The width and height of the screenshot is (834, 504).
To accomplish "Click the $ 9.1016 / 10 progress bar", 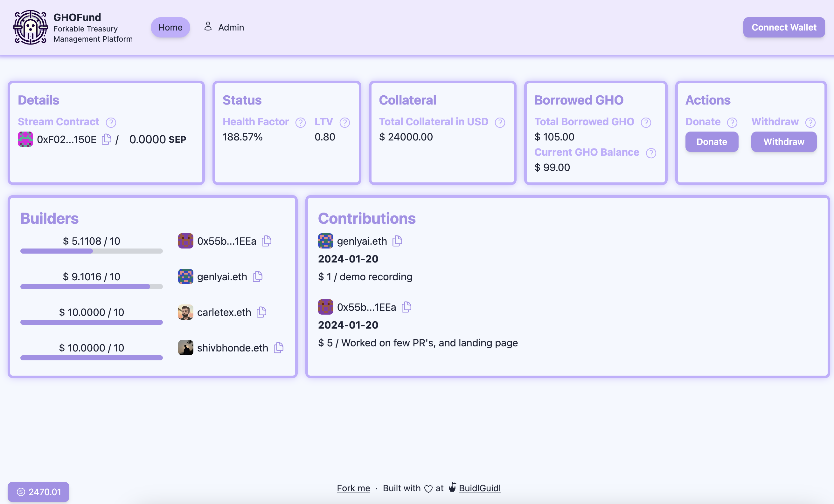I will (91, 287).
